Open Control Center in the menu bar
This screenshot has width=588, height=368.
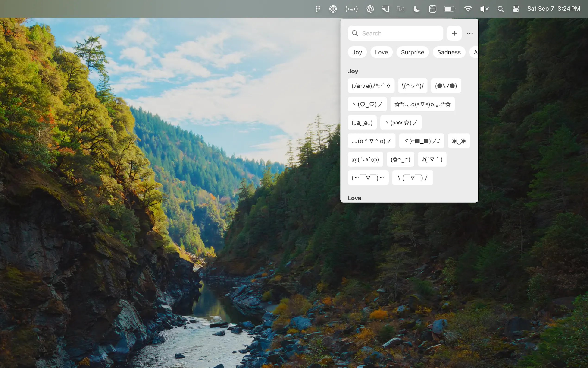(516, 9)
